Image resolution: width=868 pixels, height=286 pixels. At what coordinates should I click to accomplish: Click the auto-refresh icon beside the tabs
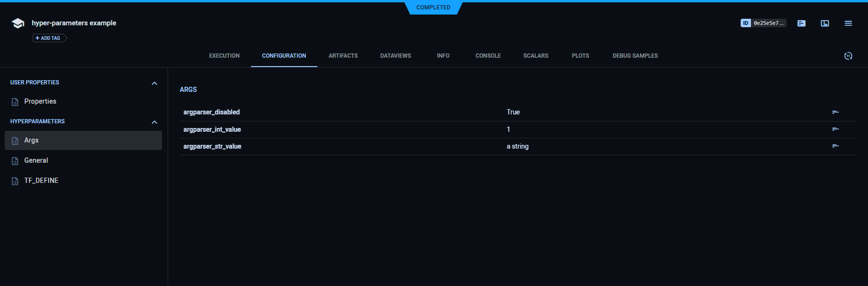[x=848, y=56]
